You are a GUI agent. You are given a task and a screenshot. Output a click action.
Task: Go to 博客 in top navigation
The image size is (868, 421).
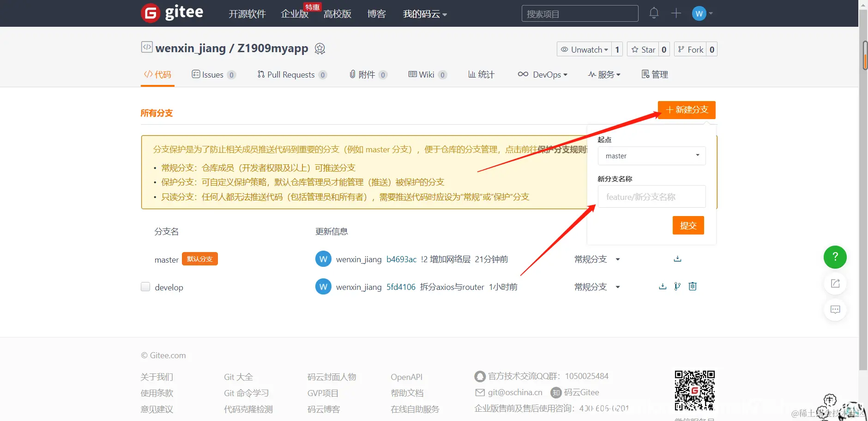(376, 14)
